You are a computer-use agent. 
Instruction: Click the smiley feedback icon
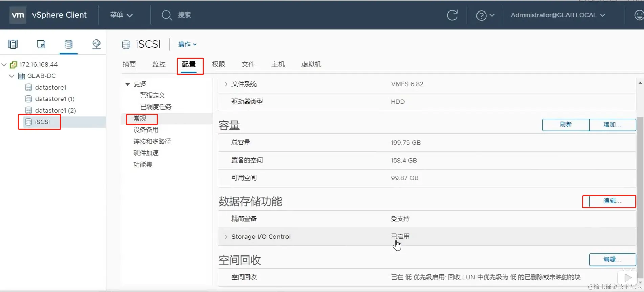[x=638, y=15]
